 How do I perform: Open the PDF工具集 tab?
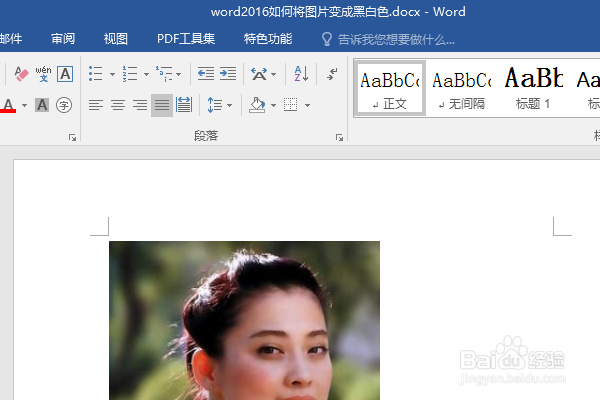point(186,39)
